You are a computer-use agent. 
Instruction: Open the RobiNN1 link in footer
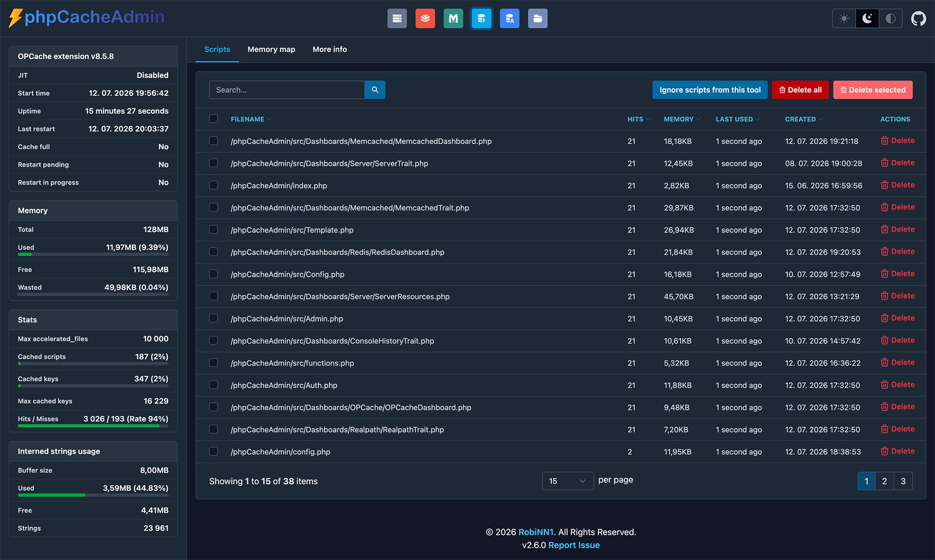pyautogui.click(x=536, y=532)
